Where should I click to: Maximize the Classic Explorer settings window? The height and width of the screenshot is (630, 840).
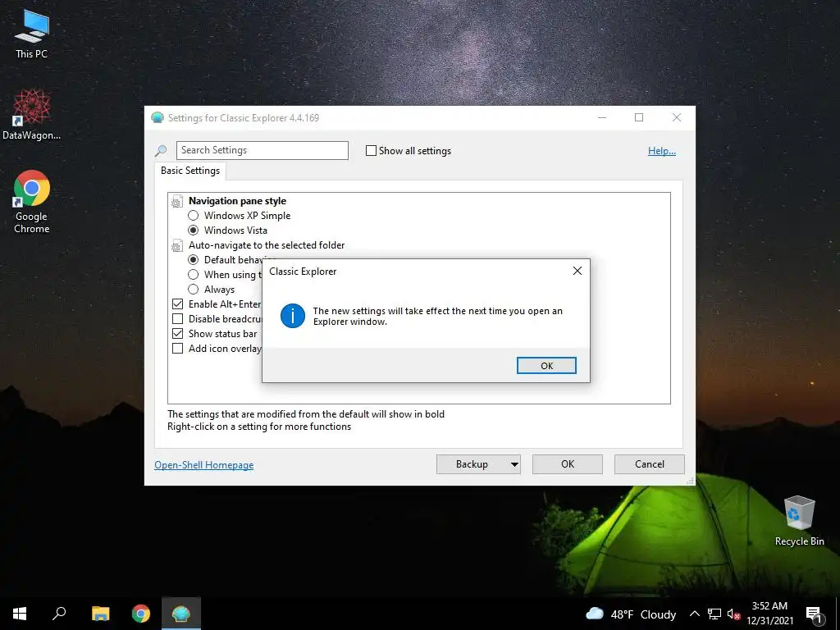[638, 117]
